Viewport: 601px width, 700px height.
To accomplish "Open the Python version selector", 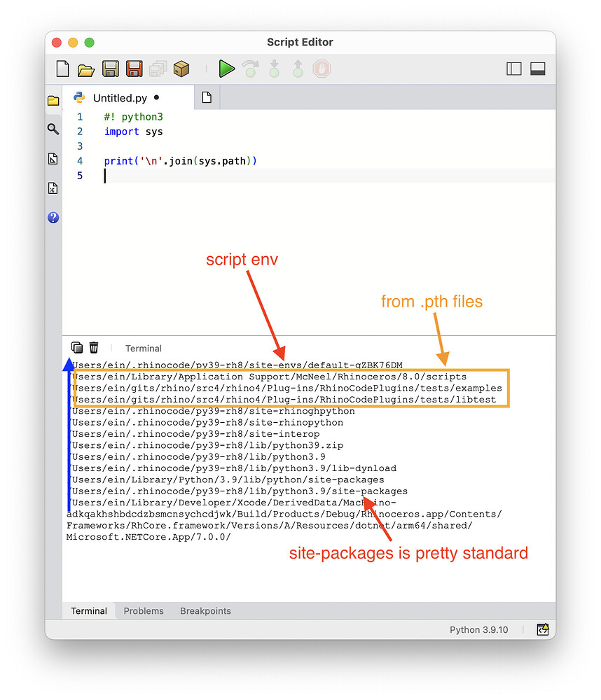I will [478, 629].
